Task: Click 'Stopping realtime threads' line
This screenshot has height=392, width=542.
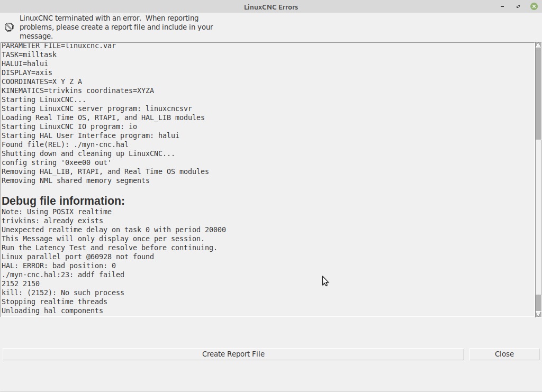Action: pyautogui.click(x=55, y=302)
